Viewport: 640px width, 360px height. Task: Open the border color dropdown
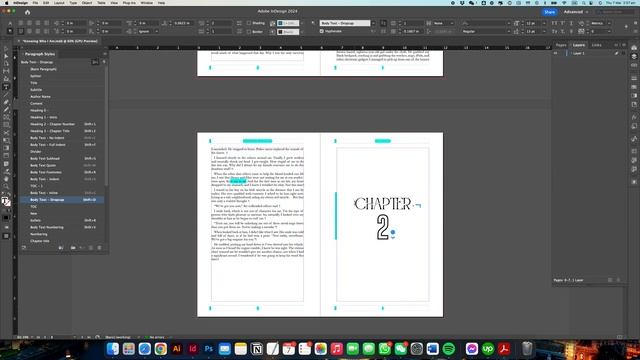[302, 31]
